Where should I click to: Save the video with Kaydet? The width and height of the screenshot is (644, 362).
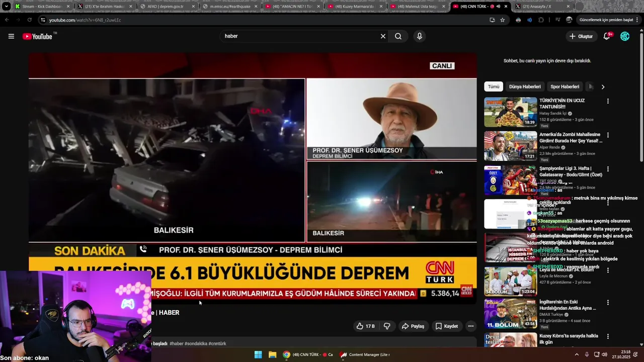pyautogui.click(x=447, y=326)
